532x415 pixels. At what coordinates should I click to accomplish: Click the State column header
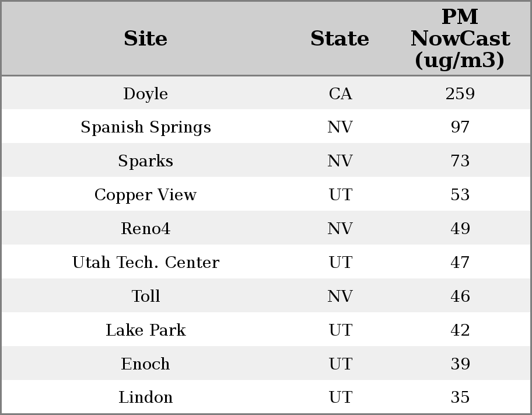point(339,39)
